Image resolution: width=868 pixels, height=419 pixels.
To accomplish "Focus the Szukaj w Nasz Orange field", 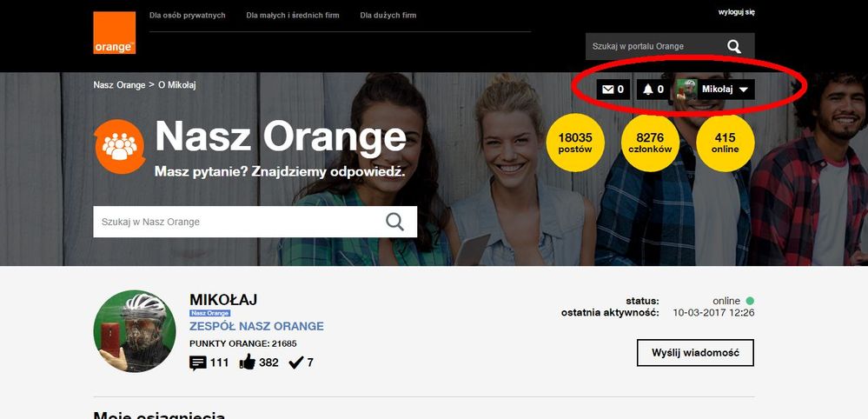I will (x=235, y=222).
